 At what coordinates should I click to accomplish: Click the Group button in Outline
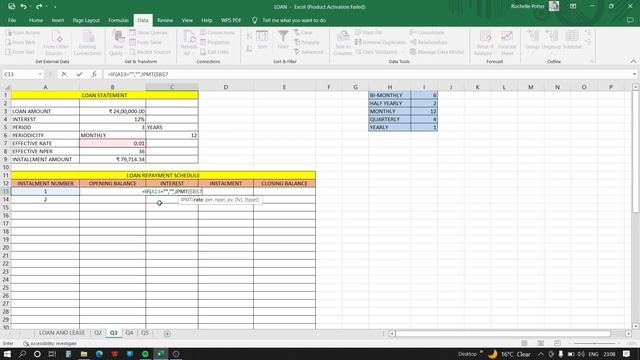click(x=532, y=40)
